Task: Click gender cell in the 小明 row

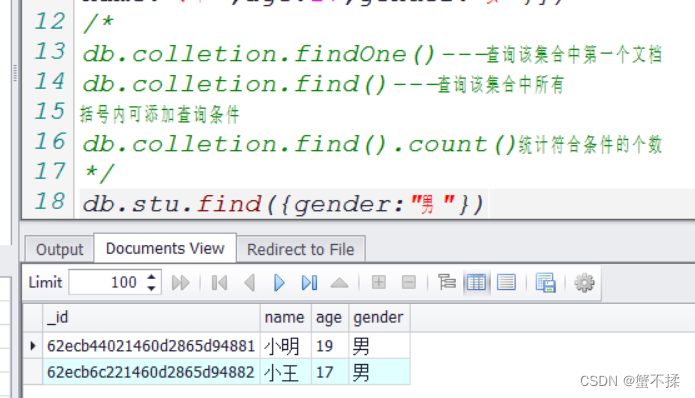Action: click(379, 346)
